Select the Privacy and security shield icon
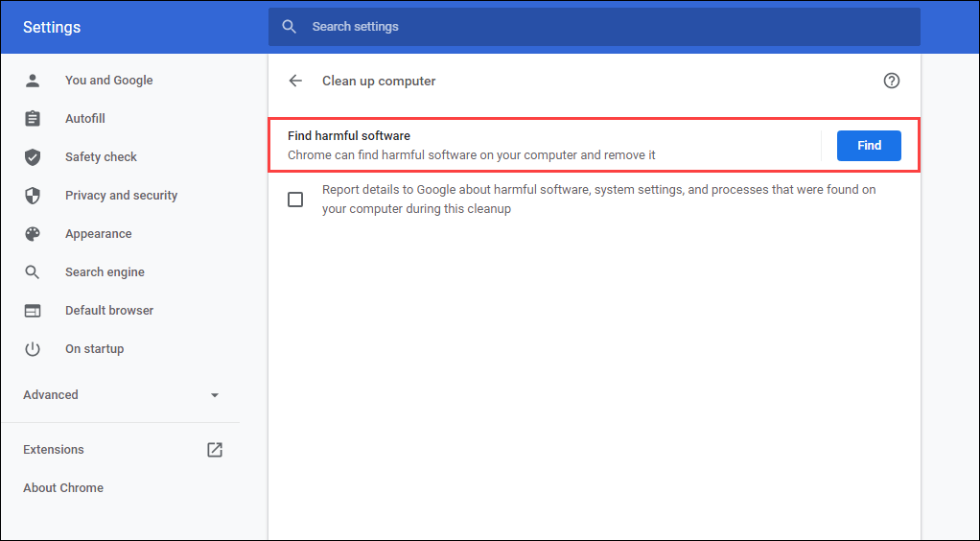The height and width of the screenshot is (541, 980). (33, 196)
